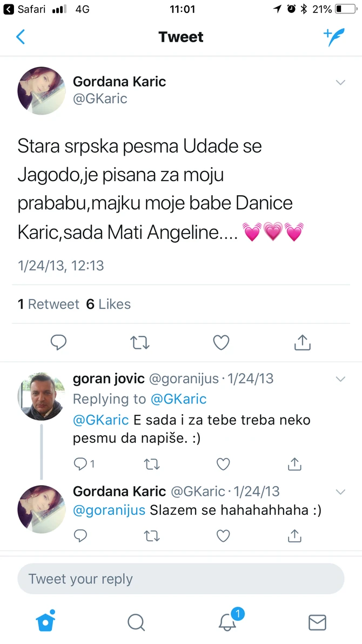
Task: Retweet Gordana's 'Slazem se hahahahhaha' reply
Action: [152, 536]
